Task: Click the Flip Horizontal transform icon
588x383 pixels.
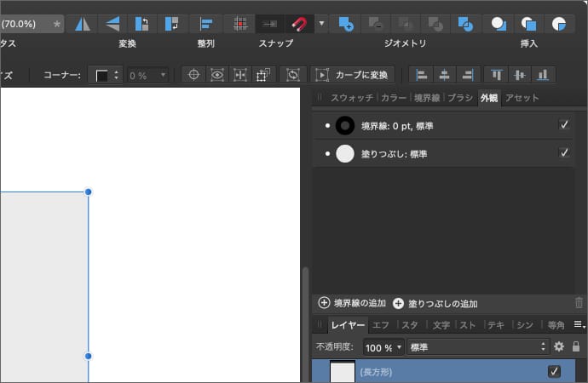Action: (x=82, y=24)
